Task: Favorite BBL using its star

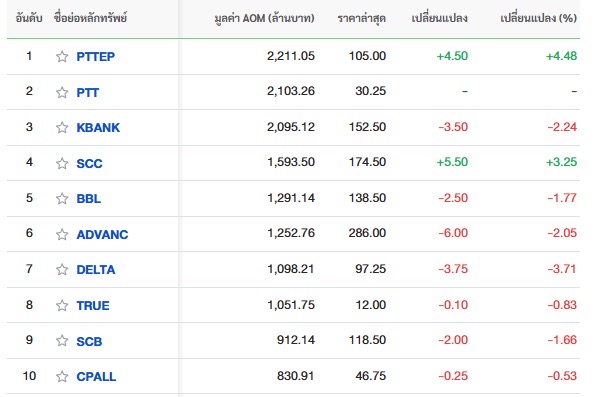Action: [x=62, y=198]
